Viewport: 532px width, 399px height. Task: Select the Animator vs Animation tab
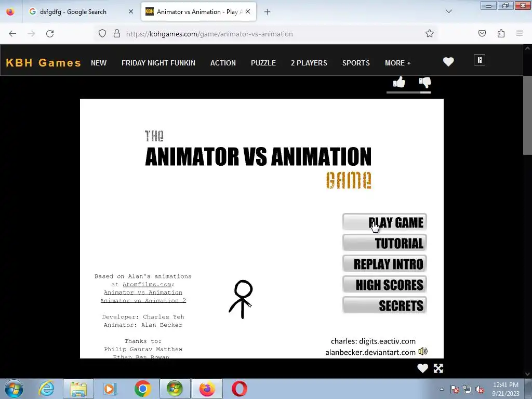pos(198,11)
